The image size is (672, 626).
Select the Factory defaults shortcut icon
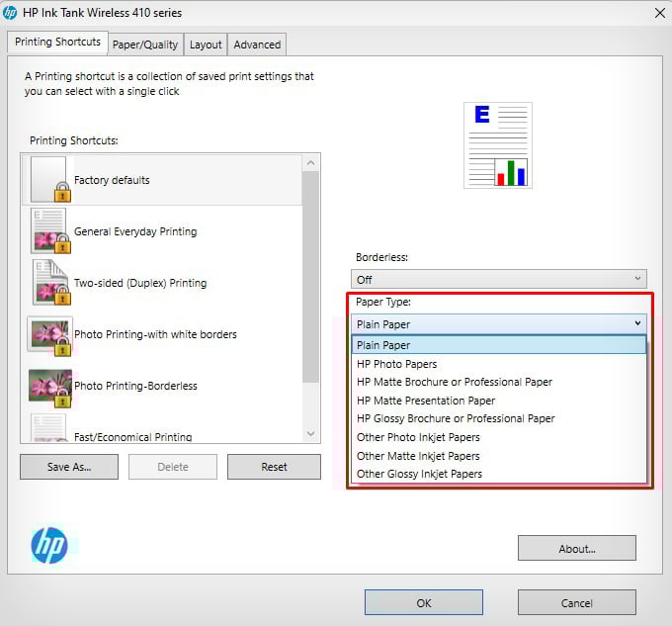tap(50, 179)
